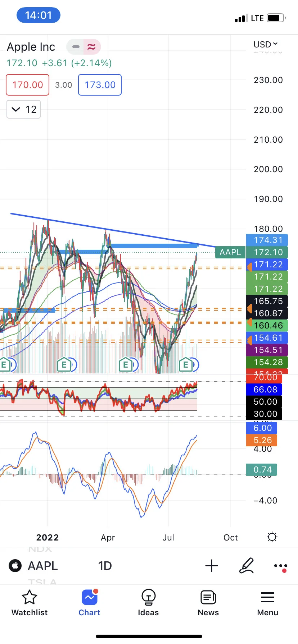The image size is (298, 644).
Task: Open earnings marker near 2022 start
Action: pyautogui.click(x=64, y=365)
